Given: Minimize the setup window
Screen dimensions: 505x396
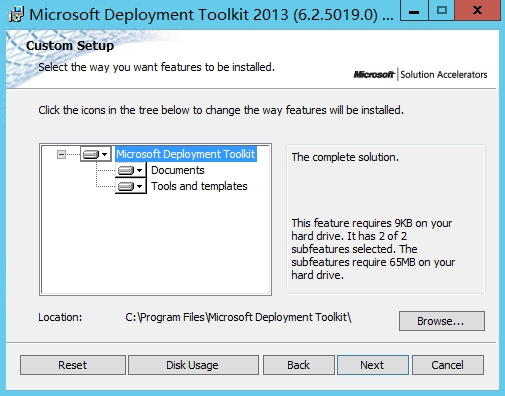Looking at the screenshot, I should pyautogui.click(x=414, y=11).
